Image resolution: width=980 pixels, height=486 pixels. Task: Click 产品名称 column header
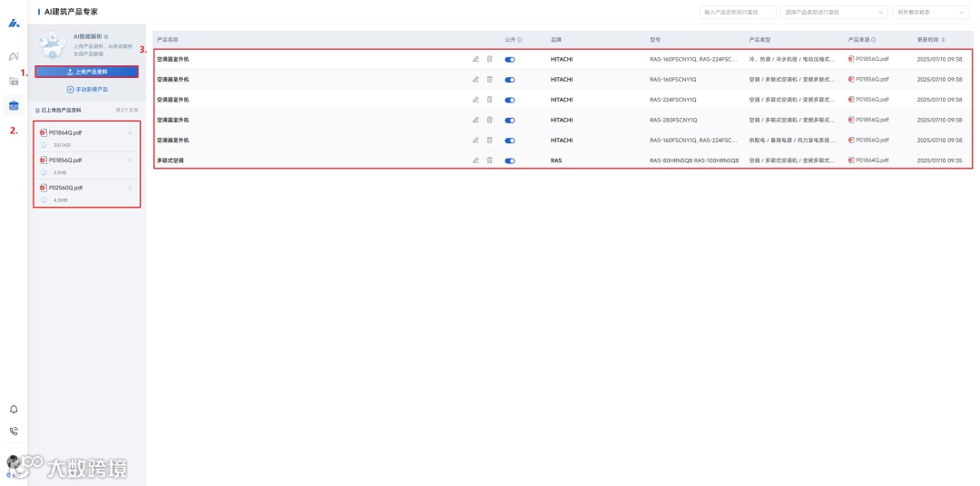tap(168, 39)
